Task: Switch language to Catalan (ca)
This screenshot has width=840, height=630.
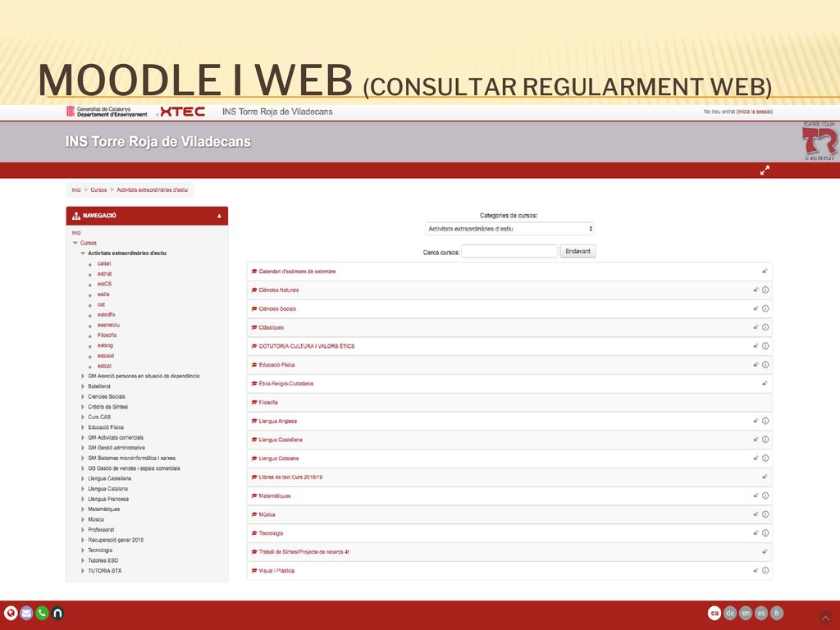Action: click(714, 613)
